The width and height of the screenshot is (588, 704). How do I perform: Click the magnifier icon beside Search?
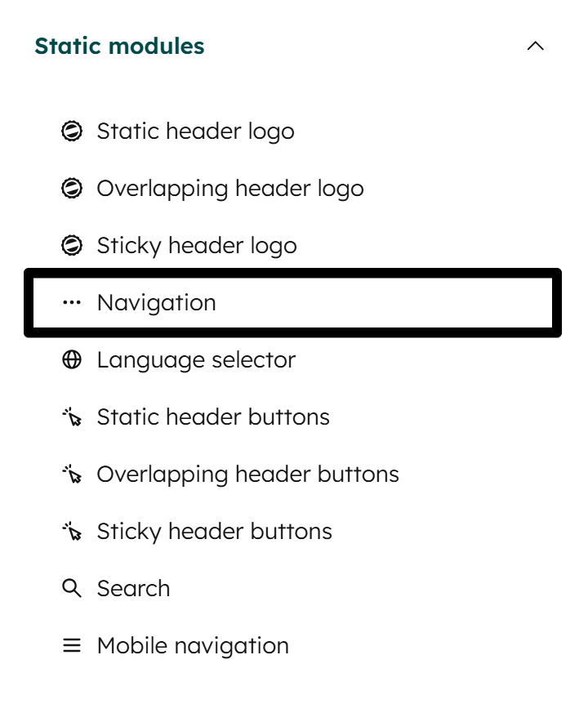(73, 588)
